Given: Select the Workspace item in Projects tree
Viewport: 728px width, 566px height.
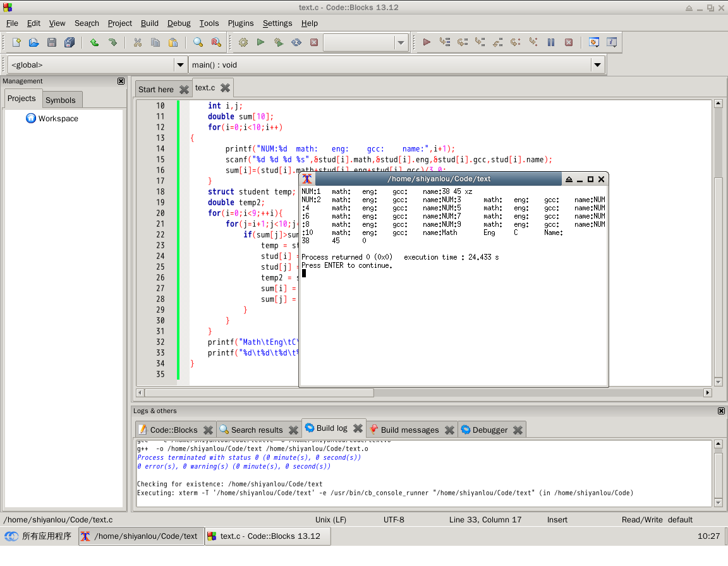Looking at the screenshot, I should [58, 119].
